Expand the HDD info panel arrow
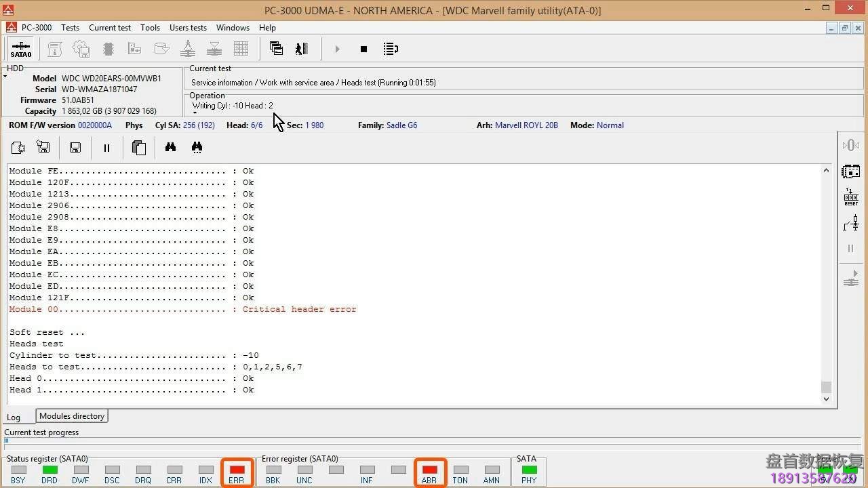Viewport: 868px width, 488px height. pos(5,77)
